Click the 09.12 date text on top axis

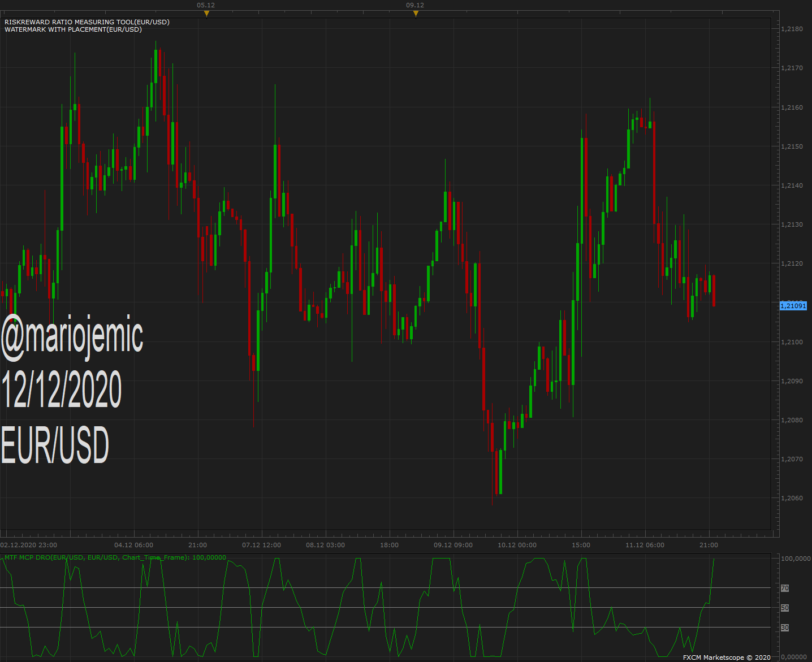(x=415, y=5)
